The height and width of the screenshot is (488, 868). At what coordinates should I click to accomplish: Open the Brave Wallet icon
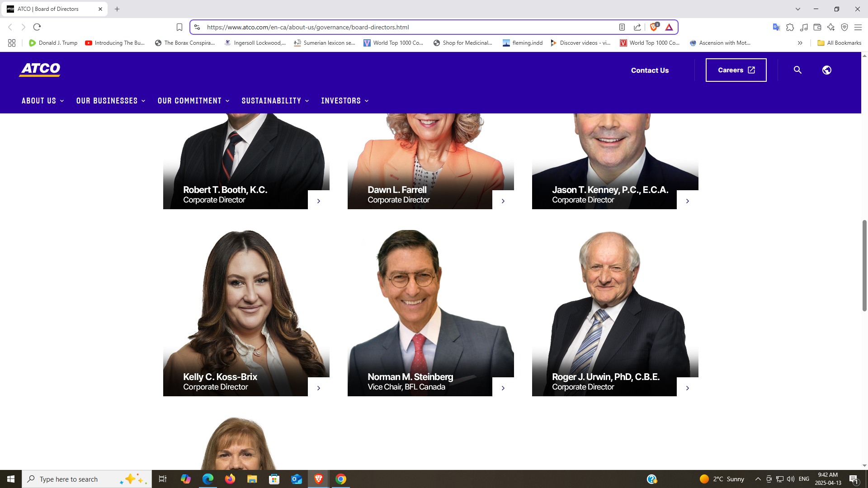817,27
